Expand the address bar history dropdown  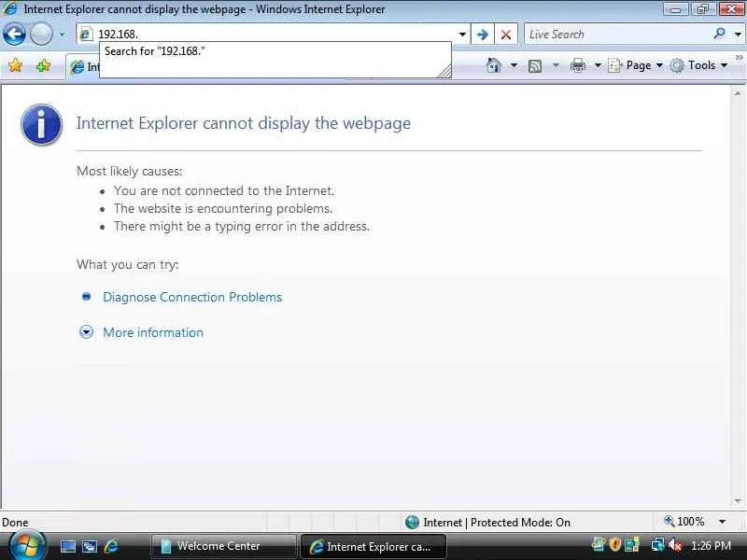pos(462,35)
